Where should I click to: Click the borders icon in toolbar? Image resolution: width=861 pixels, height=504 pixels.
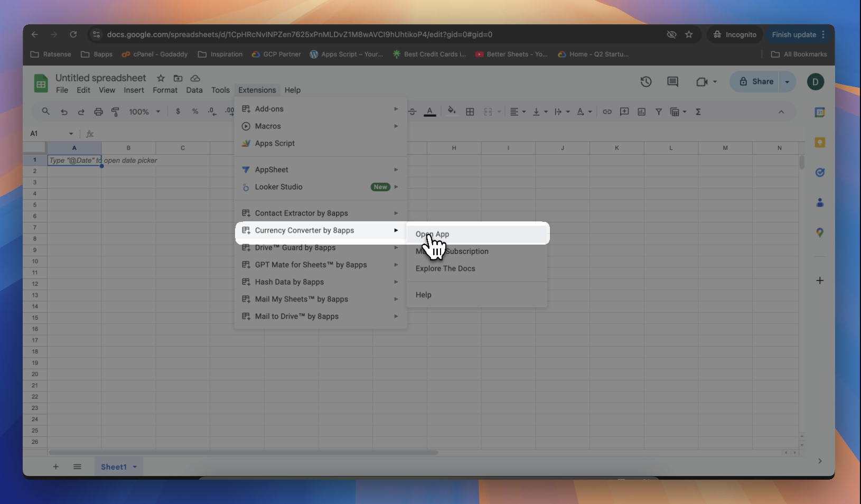coord(470,111)
